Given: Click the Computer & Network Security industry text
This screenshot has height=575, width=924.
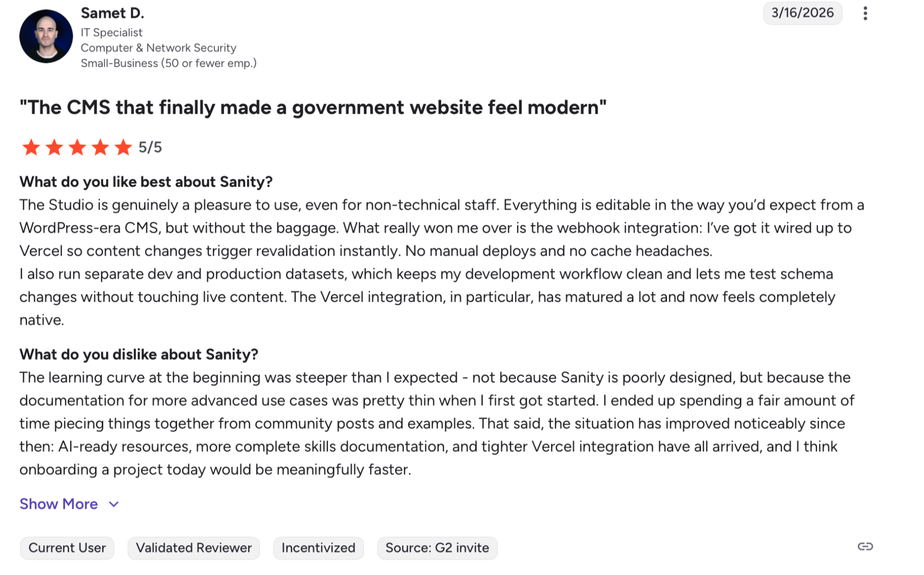Looking at the screenshot, I should [158, 48].
